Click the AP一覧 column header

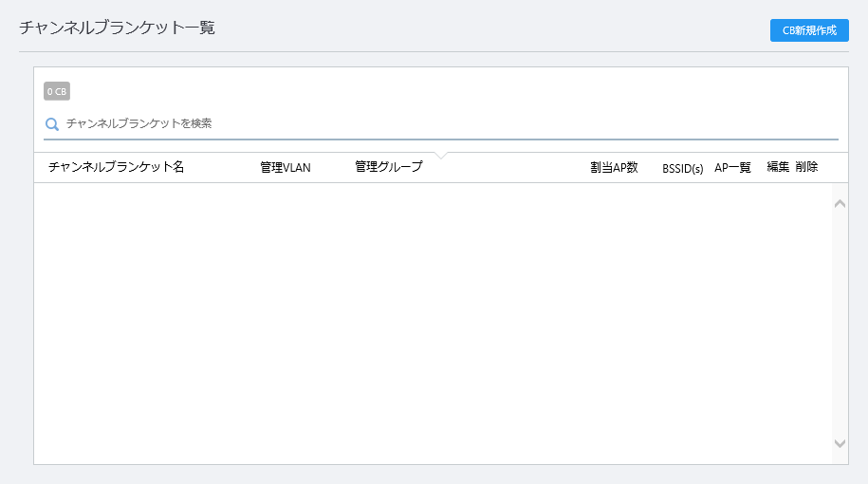[x=732, y=167]
